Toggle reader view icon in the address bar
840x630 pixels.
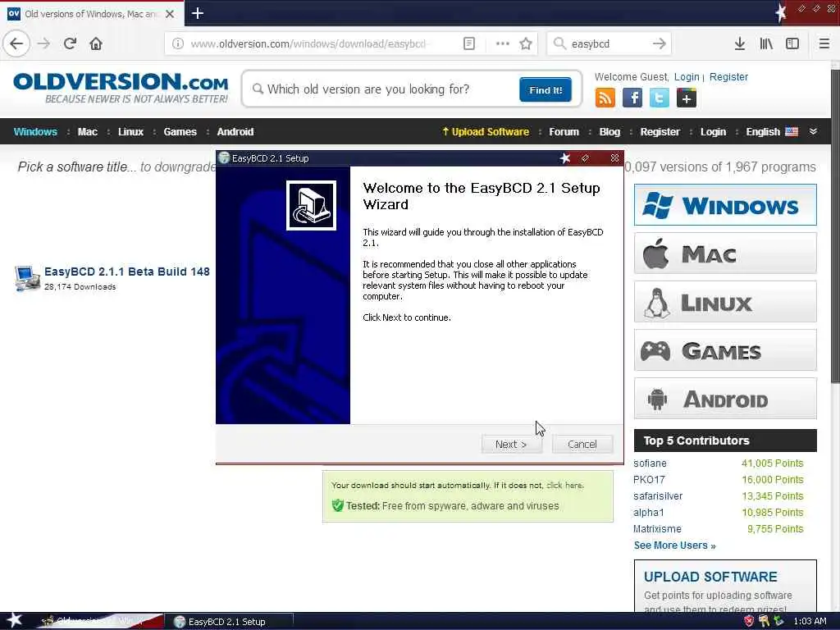click(x=468, y=43)
